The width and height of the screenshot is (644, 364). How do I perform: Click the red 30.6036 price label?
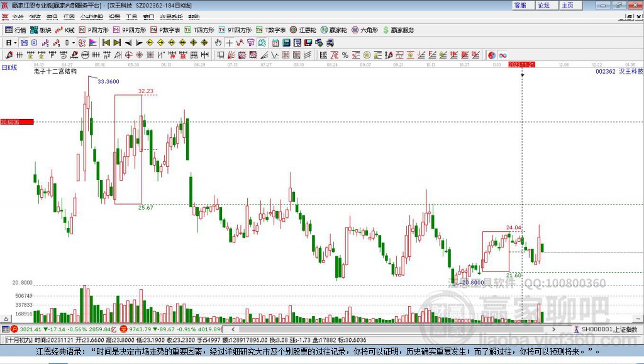pos(17,122)
